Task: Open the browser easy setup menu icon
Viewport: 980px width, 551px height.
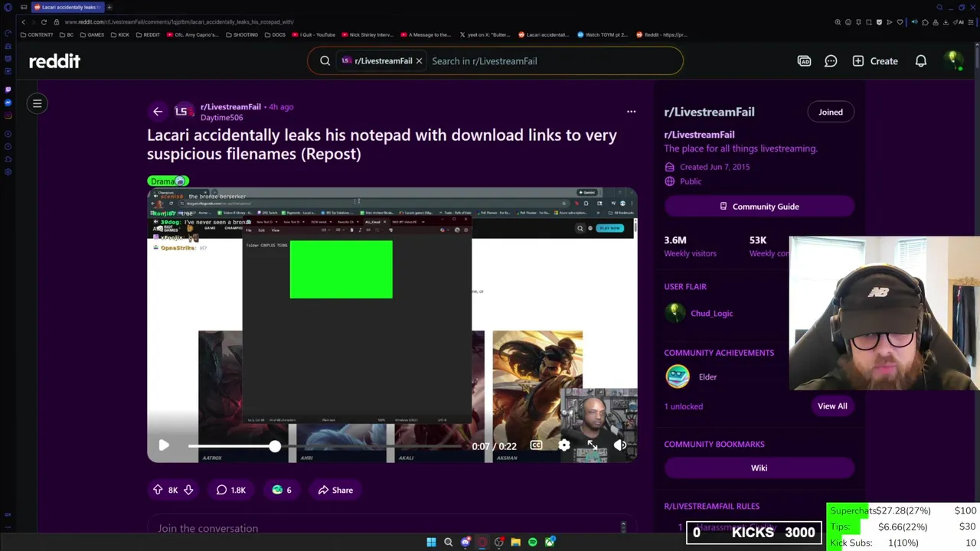Action: (x=972, y=22)
